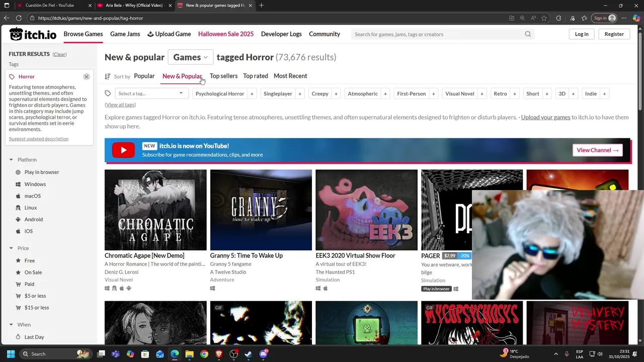Open the Select a tag combo box
644x362 pixels.
pos(151,94)
